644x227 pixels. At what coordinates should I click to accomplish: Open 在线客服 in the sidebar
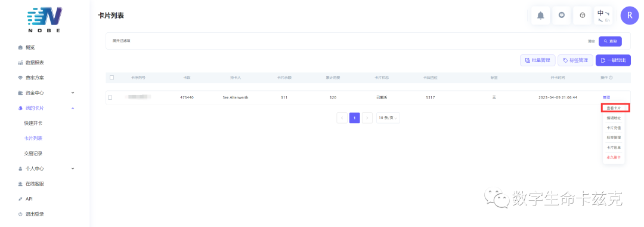click(x=35, y=184)
